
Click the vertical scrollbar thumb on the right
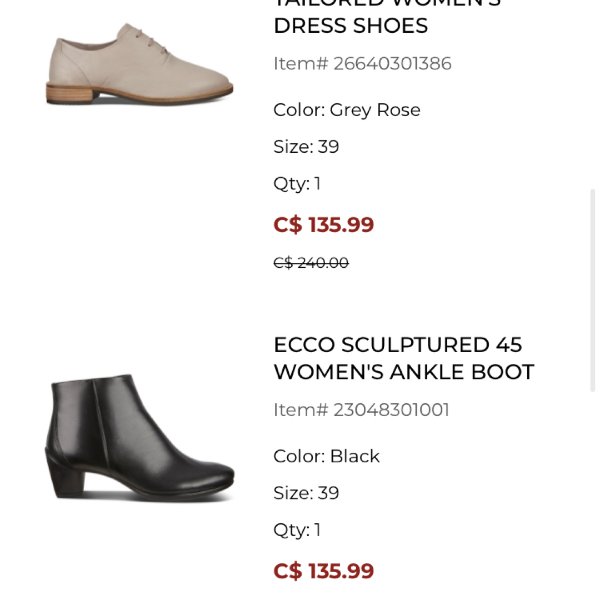(x=593, y=290)
